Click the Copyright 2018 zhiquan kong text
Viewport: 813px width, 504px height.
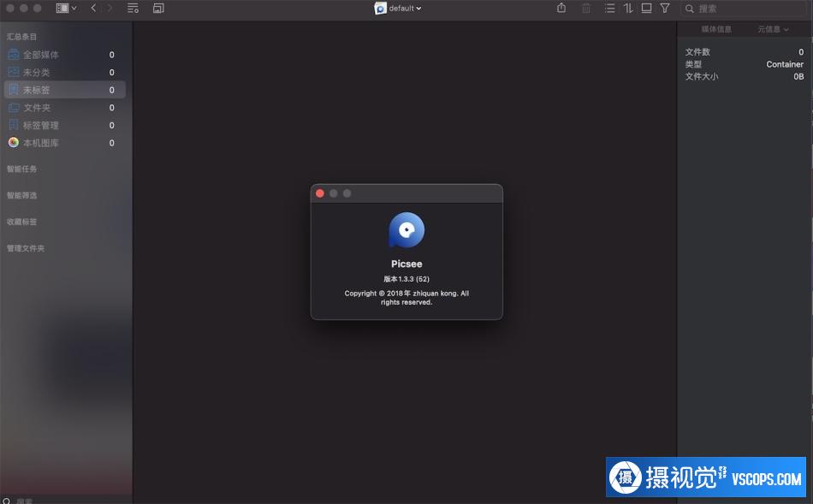[406, 298]
